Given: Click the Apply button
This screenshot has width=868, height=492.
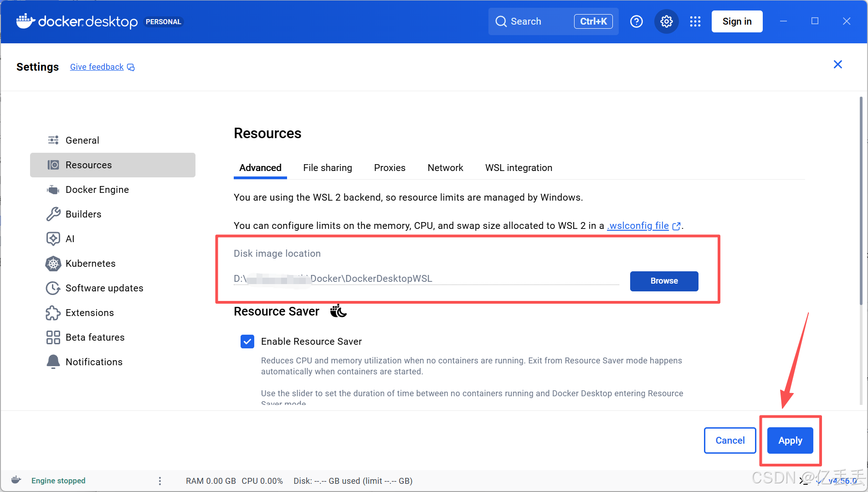Looking at the screenshot, I should 790,440.
